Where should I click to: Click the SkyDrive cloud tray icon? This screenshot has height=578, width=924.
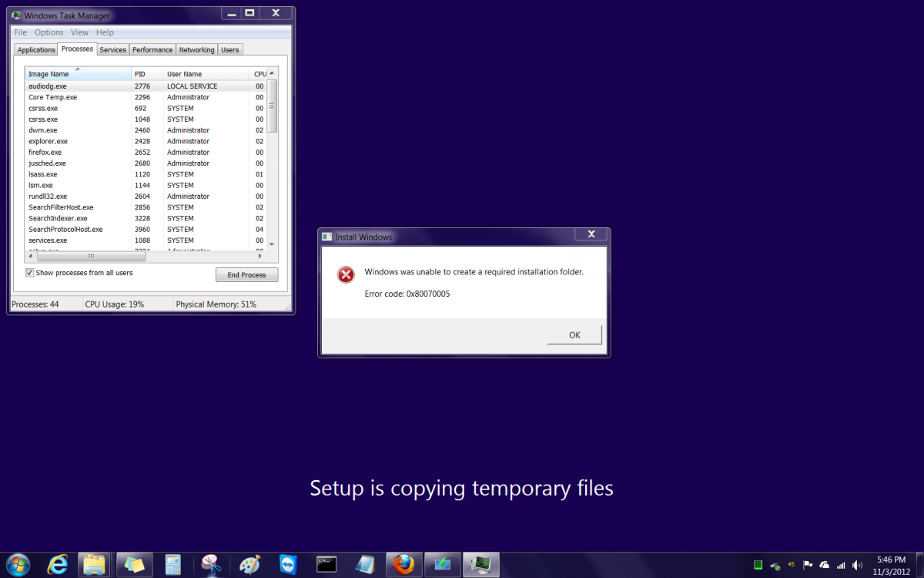825,565
